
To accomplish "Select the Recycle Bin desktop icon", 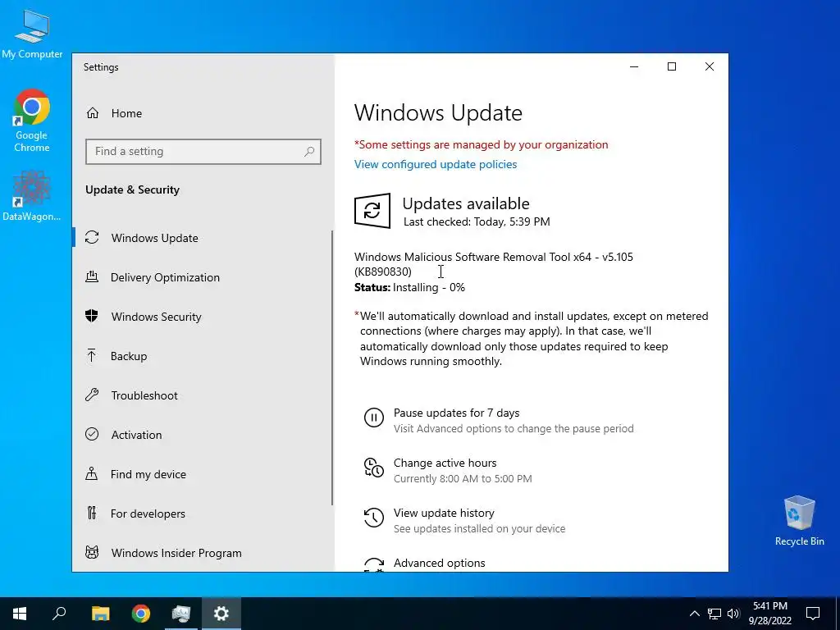I will [799, 521].
